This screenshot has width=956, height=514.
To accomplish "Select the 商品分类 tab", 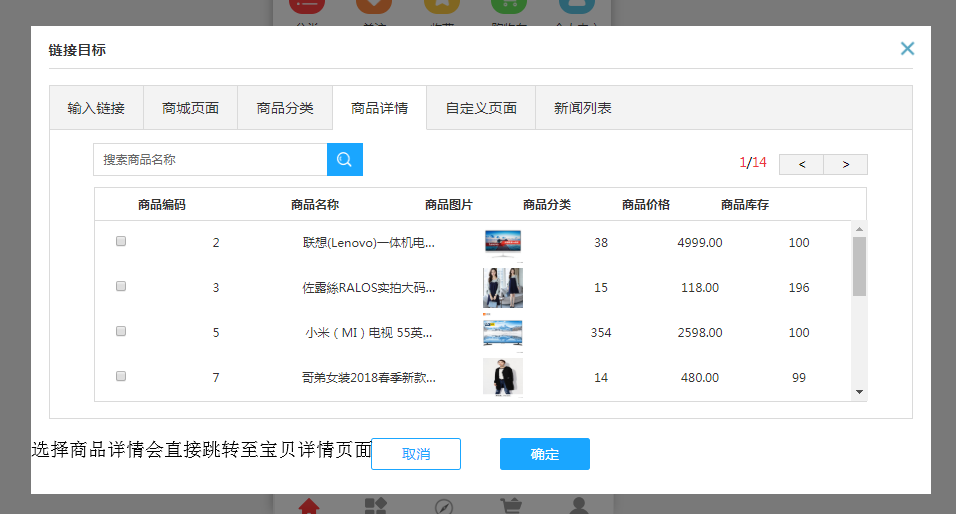I will [285, 108].
